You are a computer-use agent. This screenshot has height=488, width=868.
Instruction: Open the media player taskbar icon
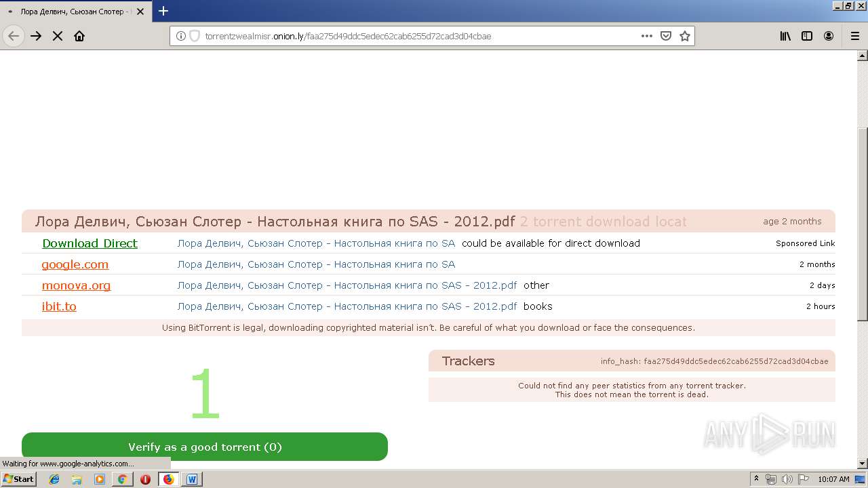click(100, 479)
